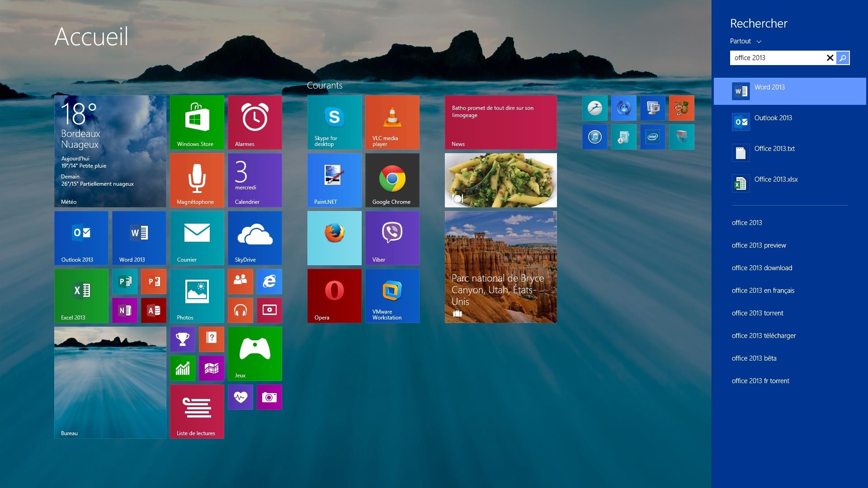Viewport: 868px width, 488px height.
Task: Launch the Firefox tile
Action: coord(335,238)
